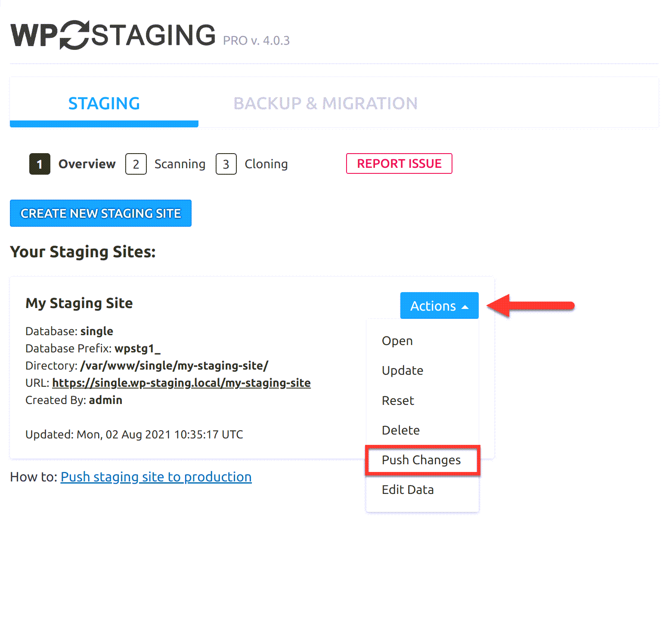Select step 3 Cloning badge icon
The width and height of the screenshot is (672, 626).
click(226, 164)
